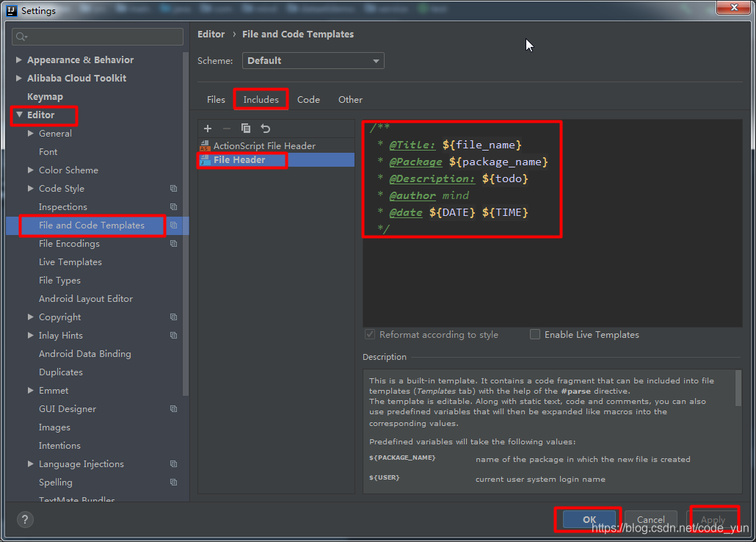Viewport: 756px width, 542px height.
Task: Click project-level icon beside Language Injections
Action: pyautogui.click(x=173, y=464)
